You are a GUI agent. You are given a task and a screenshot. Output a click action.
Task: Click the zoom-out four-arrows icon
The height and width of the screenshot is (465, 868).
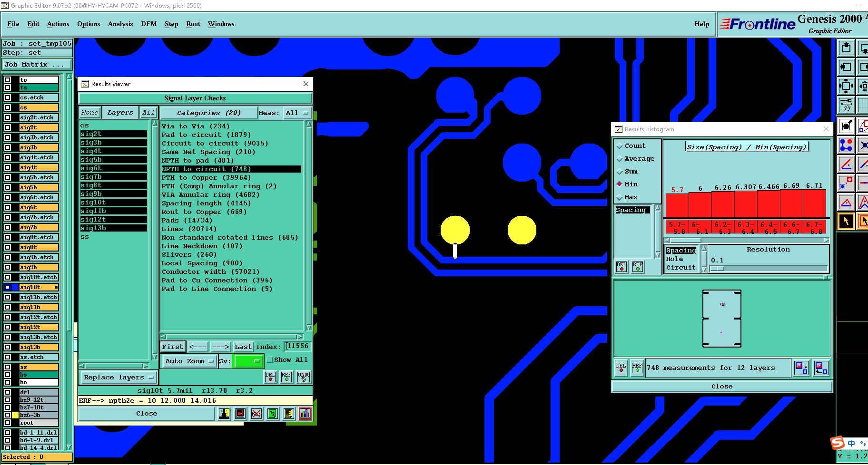[846, 87]
